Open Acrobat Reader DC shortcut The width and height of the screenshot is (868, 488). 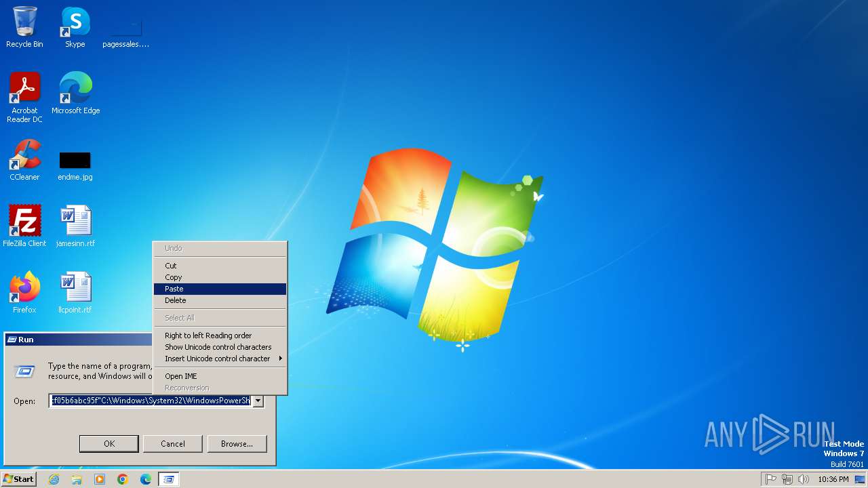(24, 98)
